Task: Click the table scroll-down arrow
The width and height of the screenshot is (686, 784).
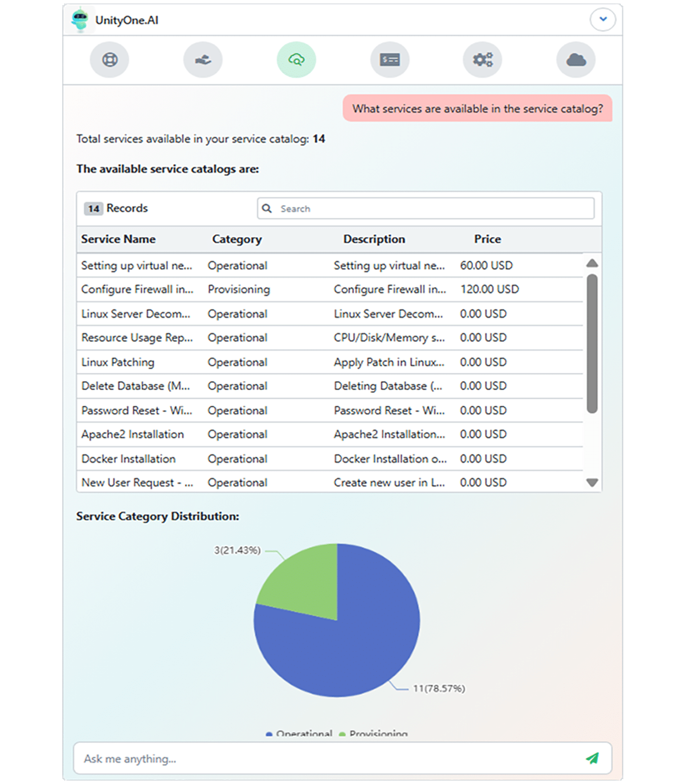Action: point(592,483)
